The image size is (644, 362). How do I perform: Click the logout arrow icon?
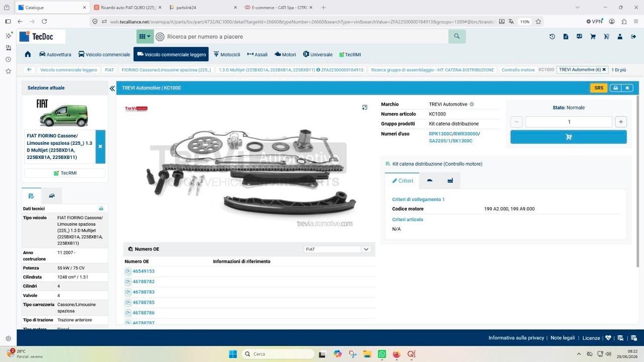coord(632,36)
